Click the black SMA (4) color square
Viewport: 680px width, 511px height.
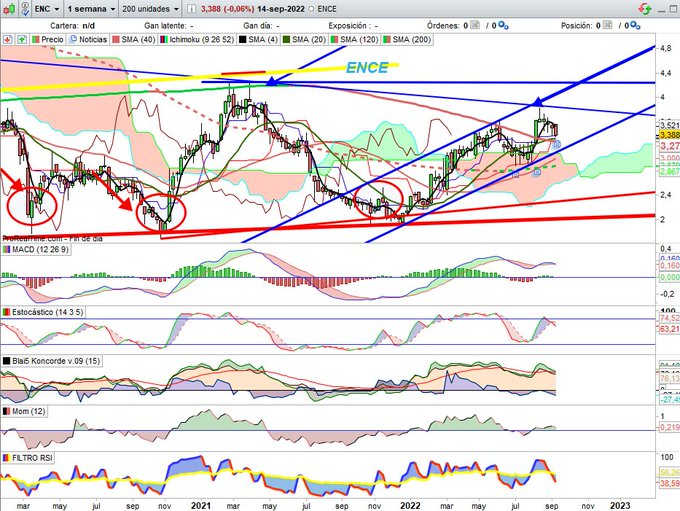point(242,39)
